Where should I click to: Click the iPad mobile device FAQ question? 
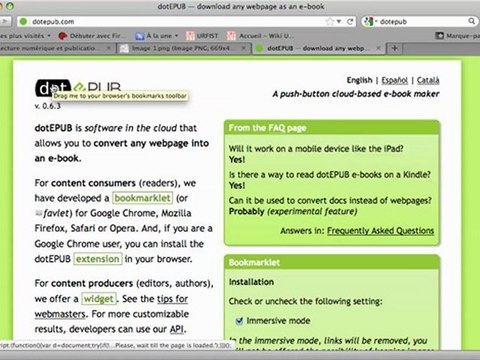point(316,149)
